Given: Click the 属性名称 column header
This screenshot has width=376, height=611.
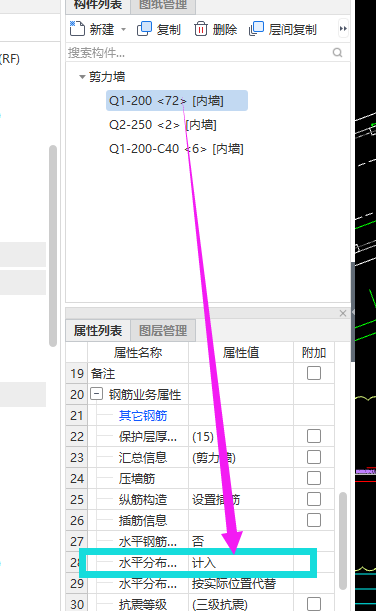Looking at the screenshot, I should coord(138,352).
